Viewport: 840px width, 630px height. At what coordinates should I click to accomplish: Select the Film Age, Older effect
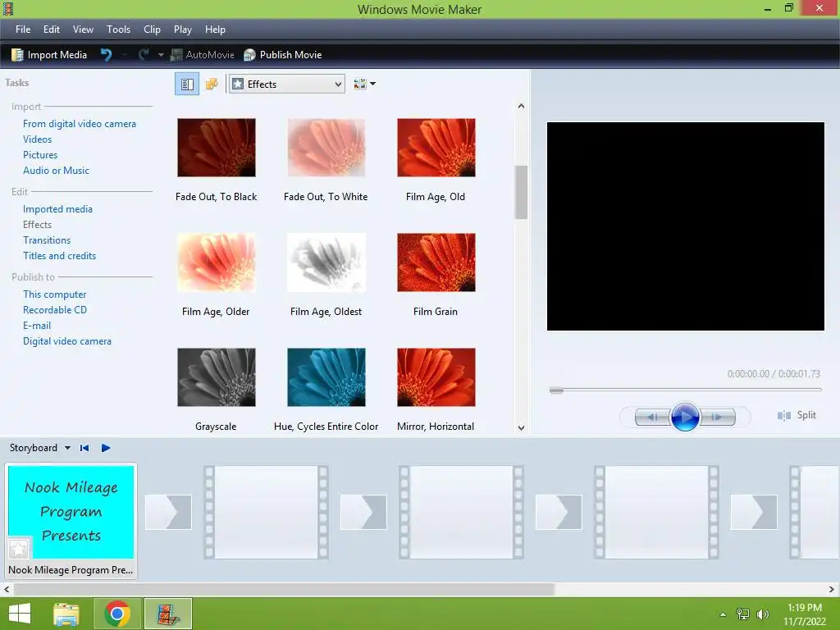[x=217, y=262]
